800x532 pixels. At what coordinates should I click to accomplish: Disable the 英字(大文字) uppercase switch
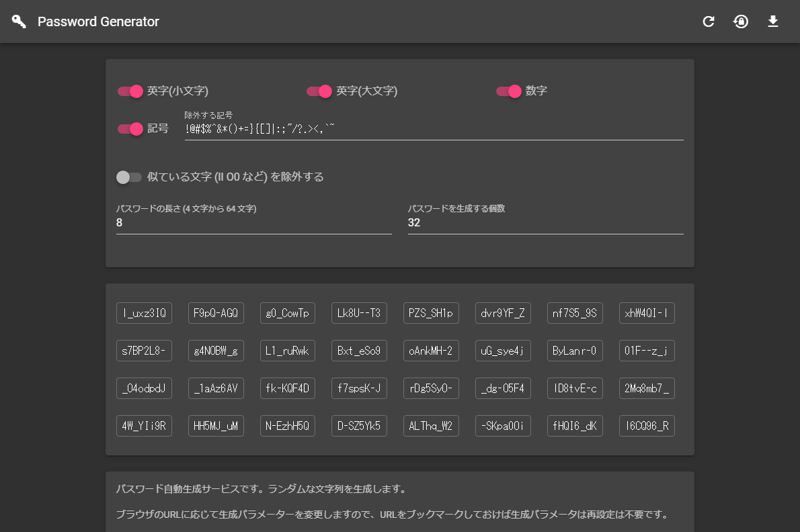tap(319, 91)
